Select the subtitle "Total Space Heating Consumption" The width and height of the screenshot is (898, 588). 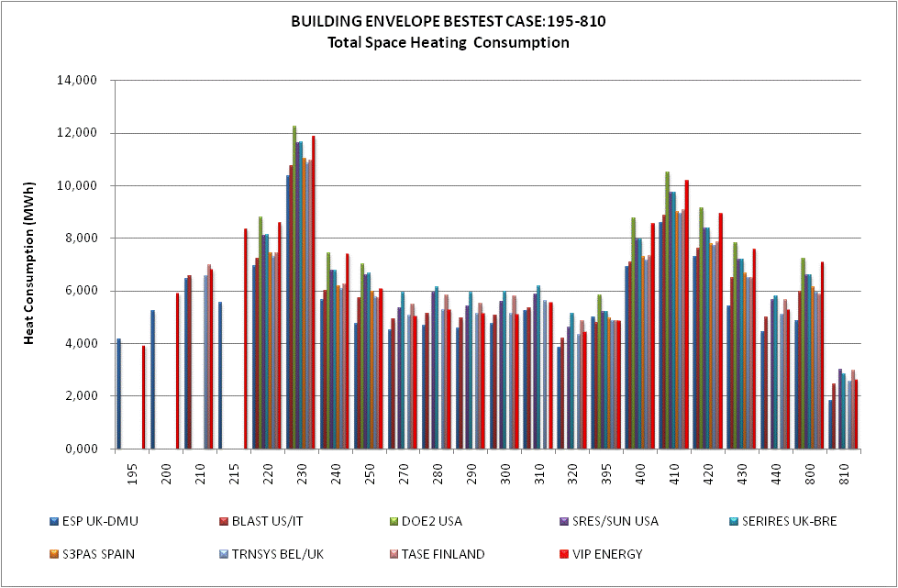click(449, 43)
